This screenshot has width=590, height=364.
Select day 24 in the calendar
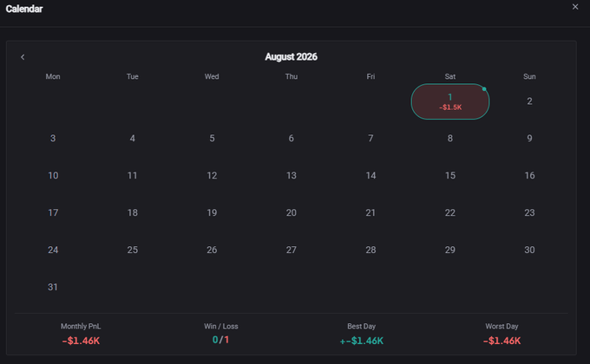pos(53,250)
